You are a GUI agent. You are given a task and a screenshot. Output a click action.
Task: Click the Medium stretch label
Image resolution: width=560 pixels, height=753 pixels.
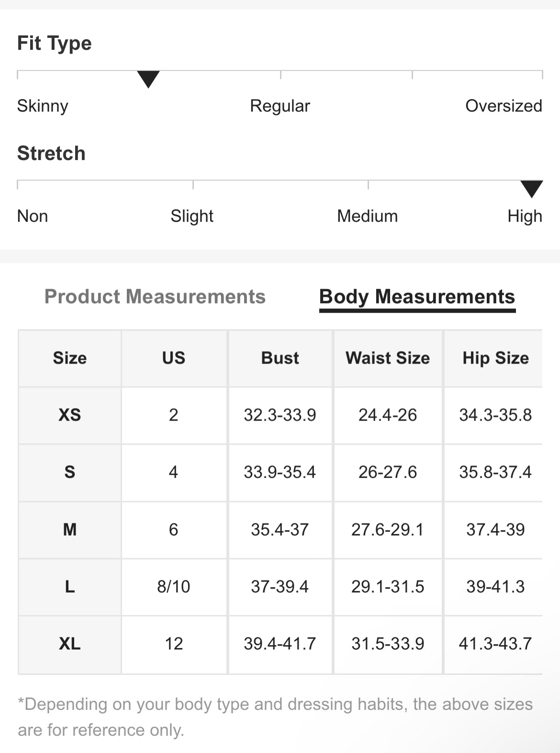(x=367, y=216)
